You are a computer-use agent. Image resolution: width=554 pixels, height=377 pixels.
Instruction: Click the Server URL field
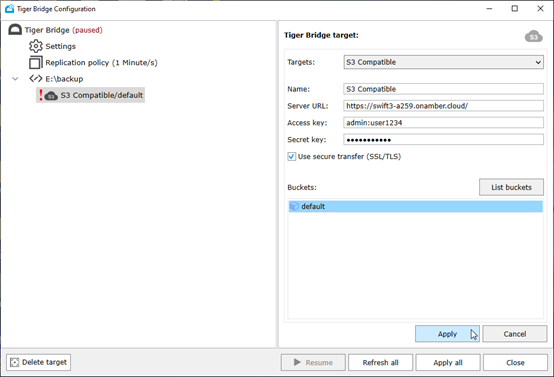click(443, 106)
